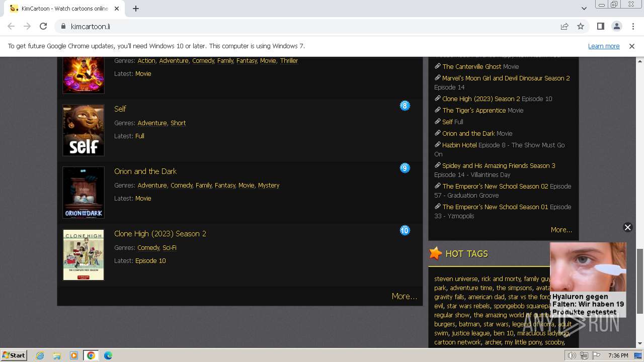Open the Action Center flag tray icon
Viewport: 644px width, 362px height.
click(x=596, y=355)
